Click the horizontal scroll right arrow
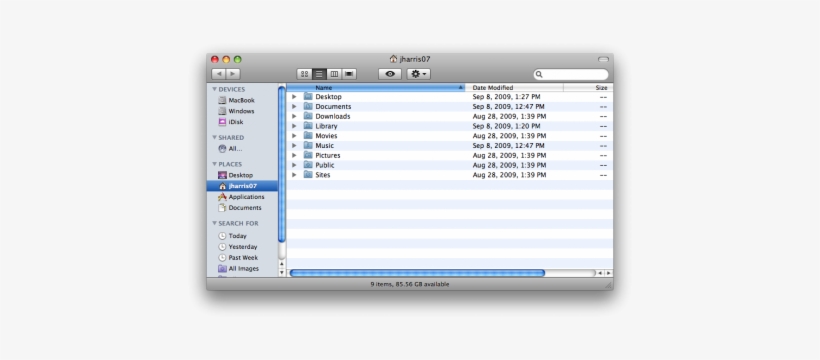Viewport: 820px width, 360px height. coord(608,273)
